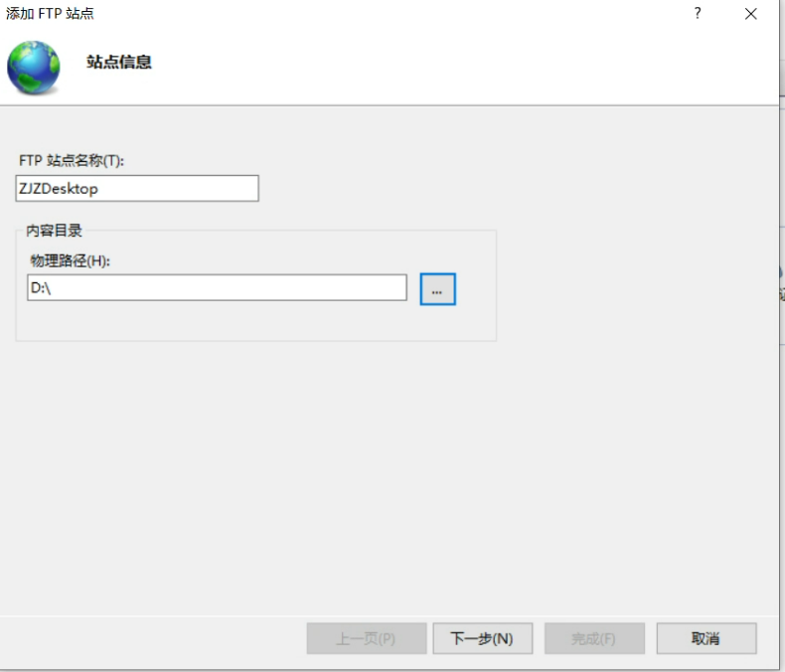
Task: Click the 站点信息 heading text
Action: (119, 62)
